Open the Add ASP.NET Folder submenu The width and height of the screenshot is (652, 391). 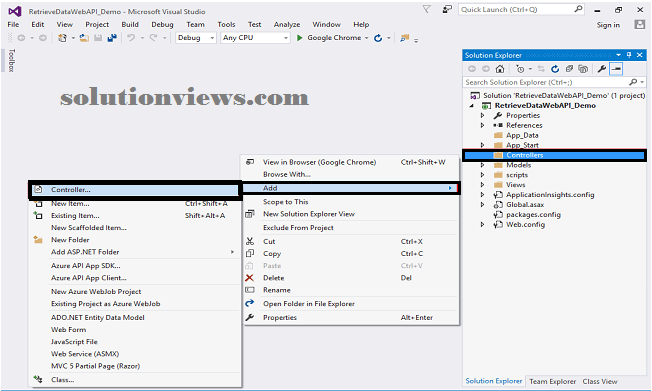click(x=135, y=252)
